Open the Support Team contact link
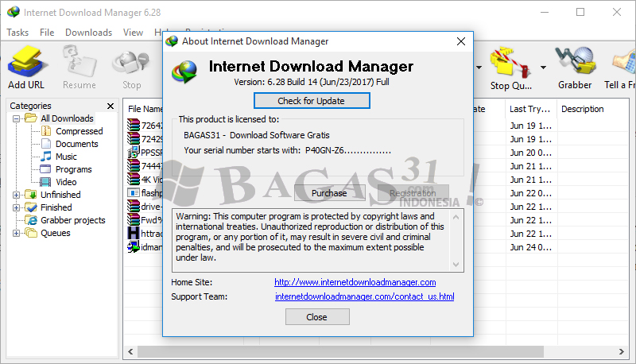This screenshot has width=636, height=364. coord(365,296)
